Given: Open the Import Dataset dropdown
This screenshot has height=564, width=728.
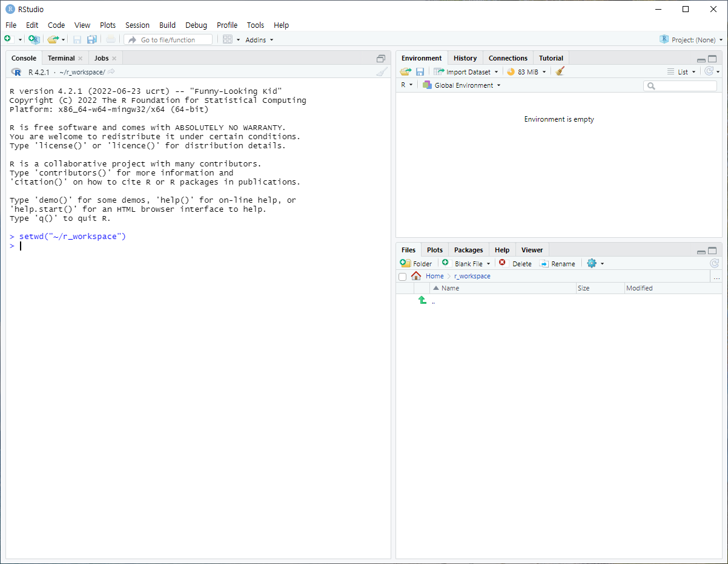Looking at the screenshot, I should (x=466, y=71).
